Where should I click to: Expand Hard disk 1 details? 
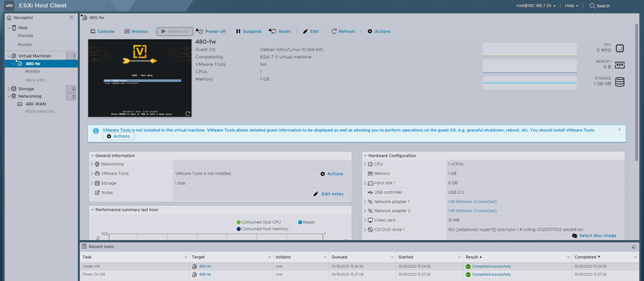point(365,183)
